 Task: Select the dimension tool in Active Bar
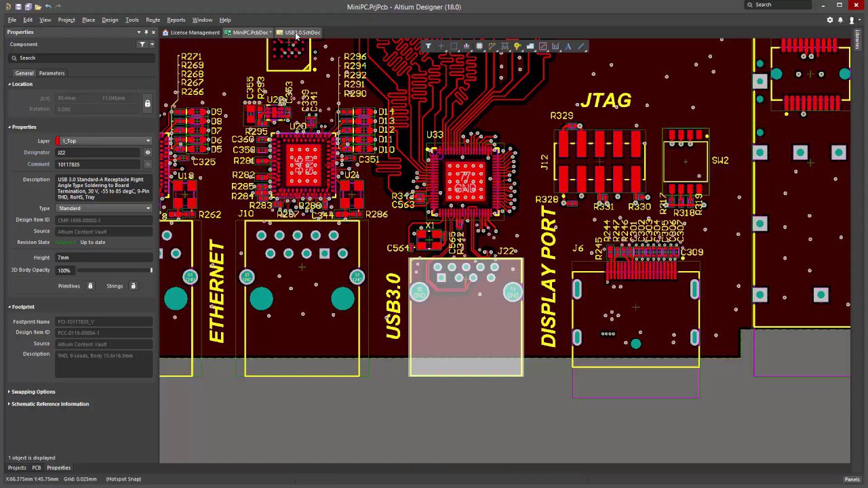pos(555,46)
